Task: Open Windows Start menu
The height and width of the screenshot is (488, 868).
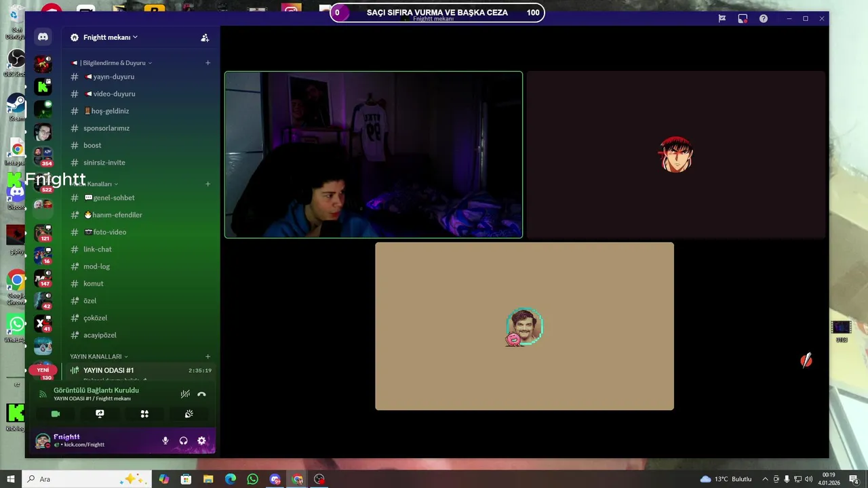Action: click(x=11, y=479)
